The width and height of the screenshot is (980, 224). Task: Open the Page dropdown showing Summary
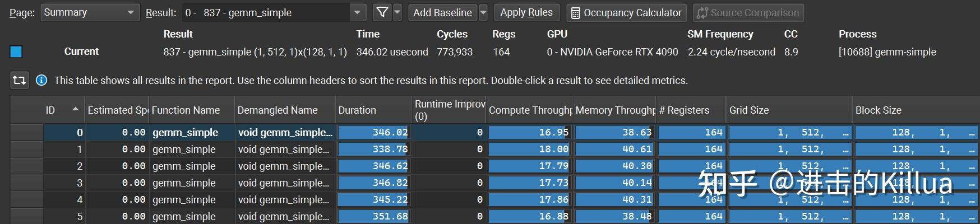tap(90, 12)
